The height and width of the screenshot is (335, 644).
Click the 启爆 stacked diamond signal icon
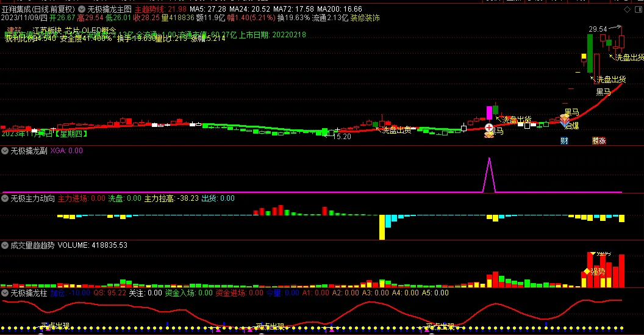pyautogui.click(x=565, y=121)
